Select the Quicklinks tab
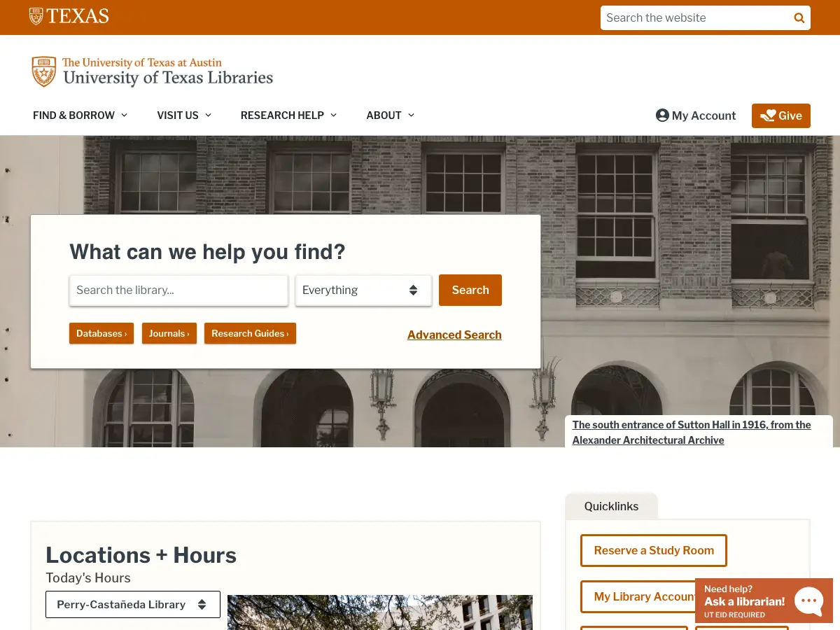Screen dimensions: 840x630 coord(611,506)
